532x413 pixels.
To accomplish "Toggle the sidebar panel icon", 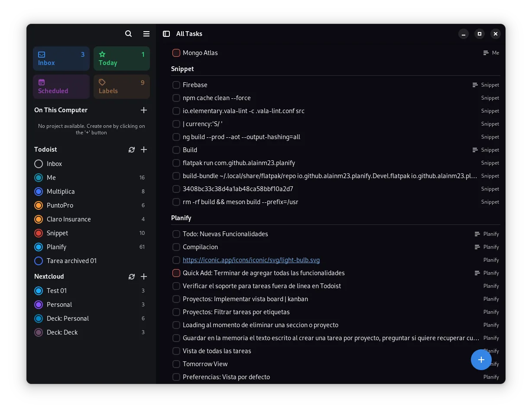I will point(166,34).
